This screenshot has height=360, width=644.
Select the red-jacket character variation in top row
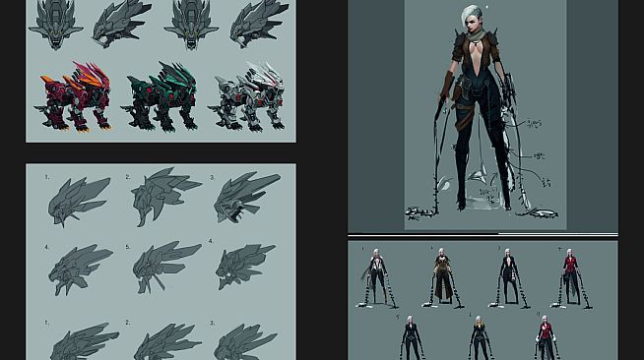(x=571, y=278)
